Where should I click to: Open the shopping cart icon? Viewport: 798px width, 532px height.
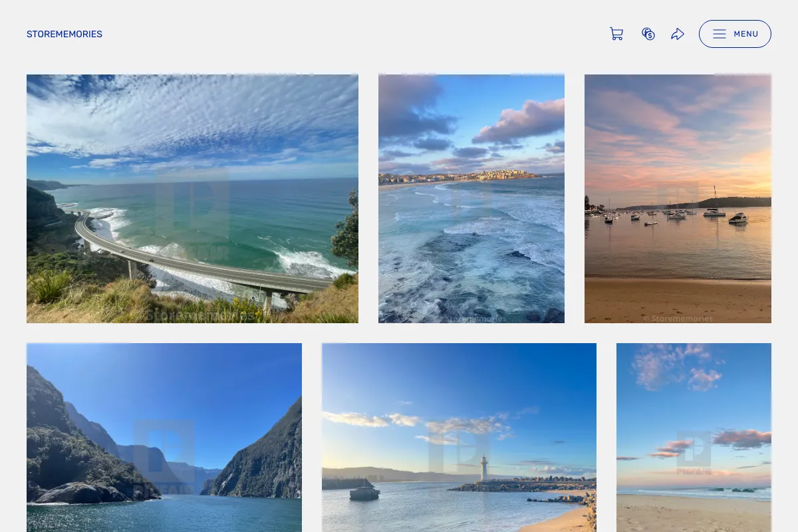click(x=616, y=34)
